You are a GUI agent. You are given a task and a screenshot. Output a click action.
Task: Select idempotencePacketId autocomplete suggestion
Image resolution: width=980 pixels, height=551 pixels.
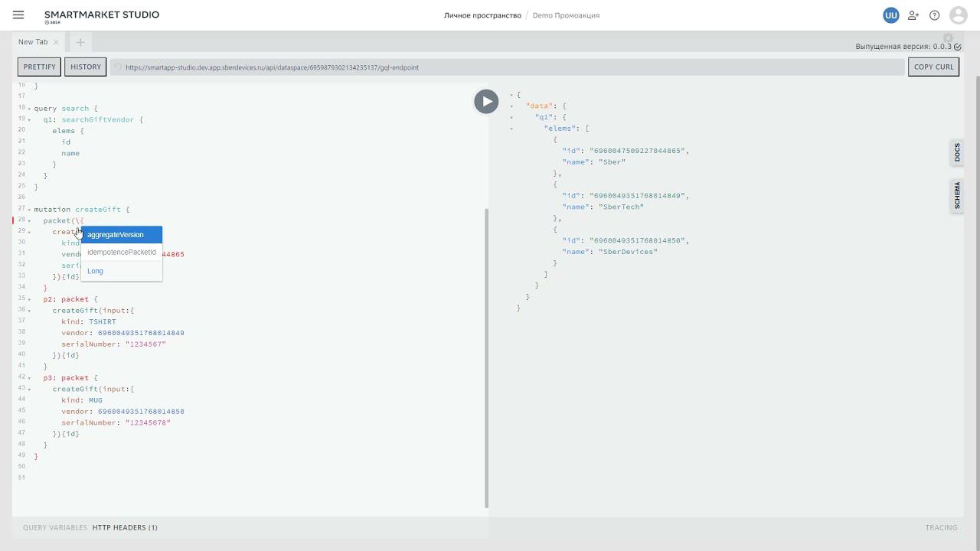pos(121,252)
